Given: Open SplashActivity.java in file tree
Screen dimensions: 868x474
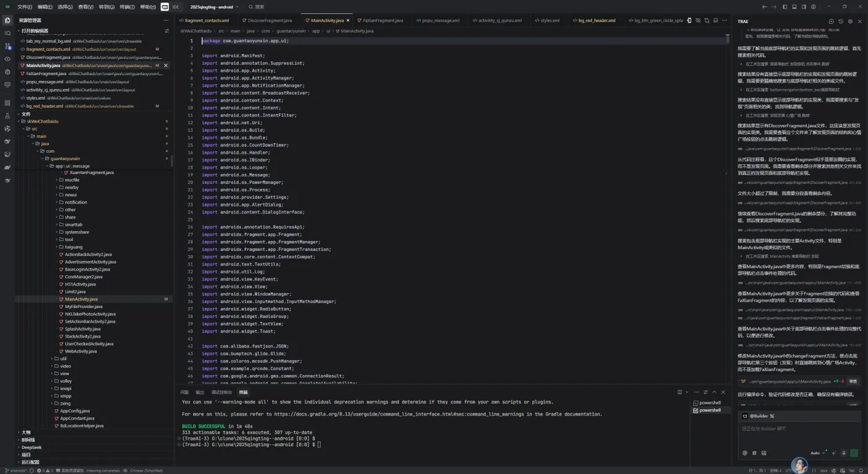Looking at the screenshot, I should [82, 329].
